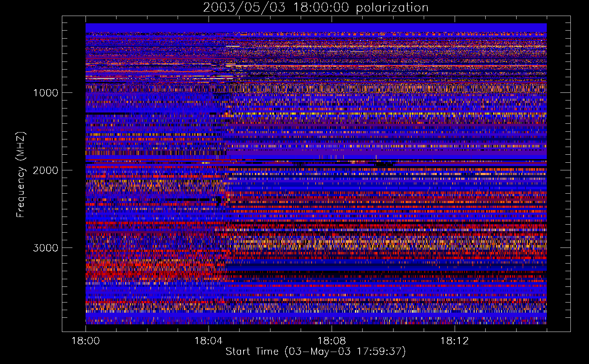
Task: Click the 1000 frequency tick label
Action: point(46,93)
